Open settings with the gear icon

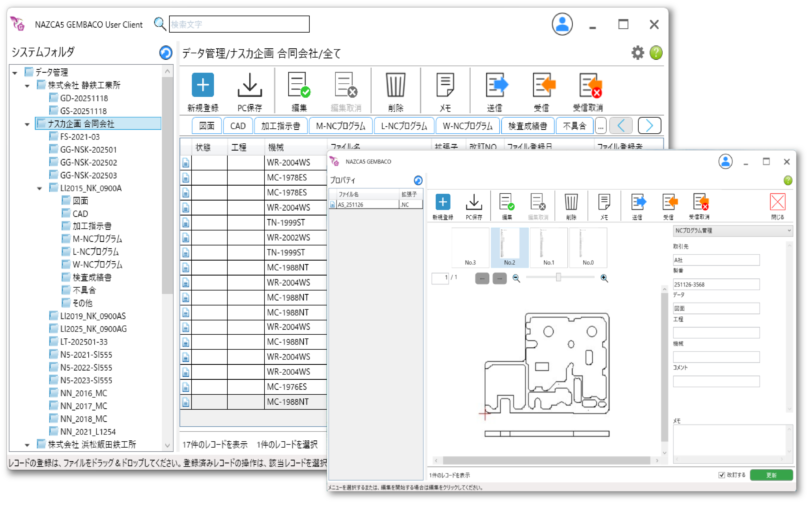pos(638,53)
